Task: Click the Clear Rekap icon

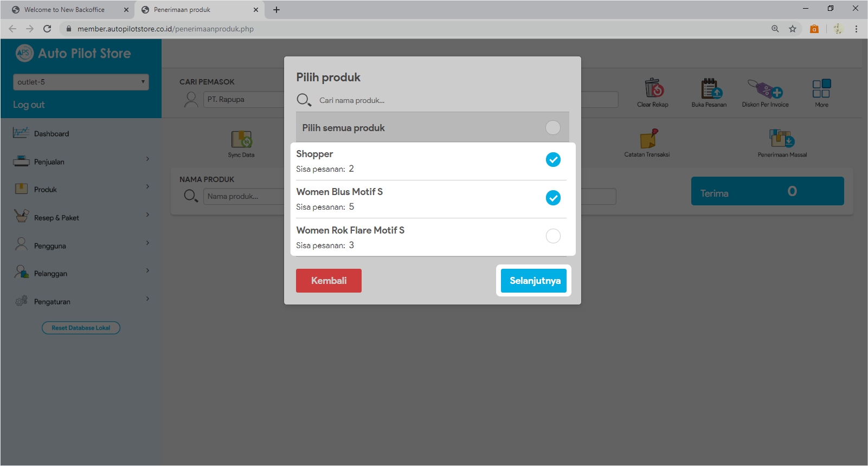Action: click(653, 88)
